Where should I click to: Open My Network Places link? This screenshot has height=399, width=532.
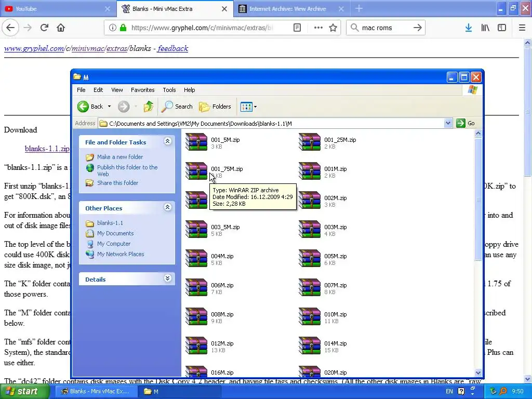click(121, 254)
